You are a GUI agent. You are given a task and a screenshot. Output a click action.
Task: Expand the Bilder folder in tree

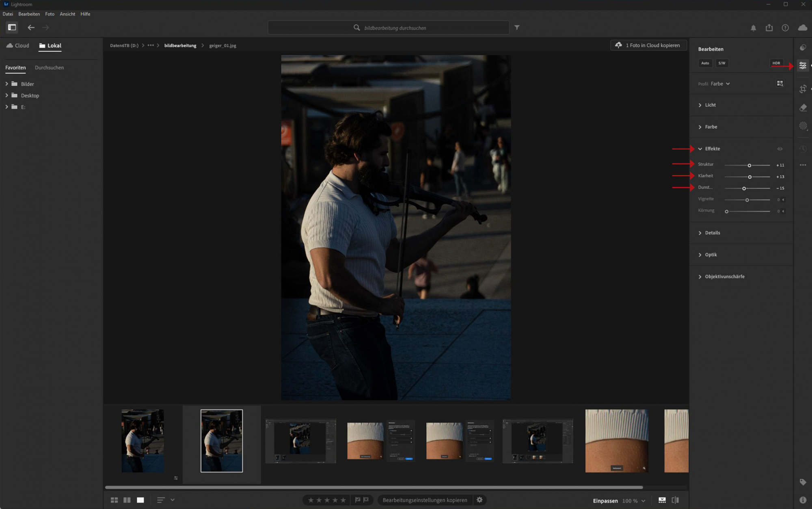click(7, 84)
